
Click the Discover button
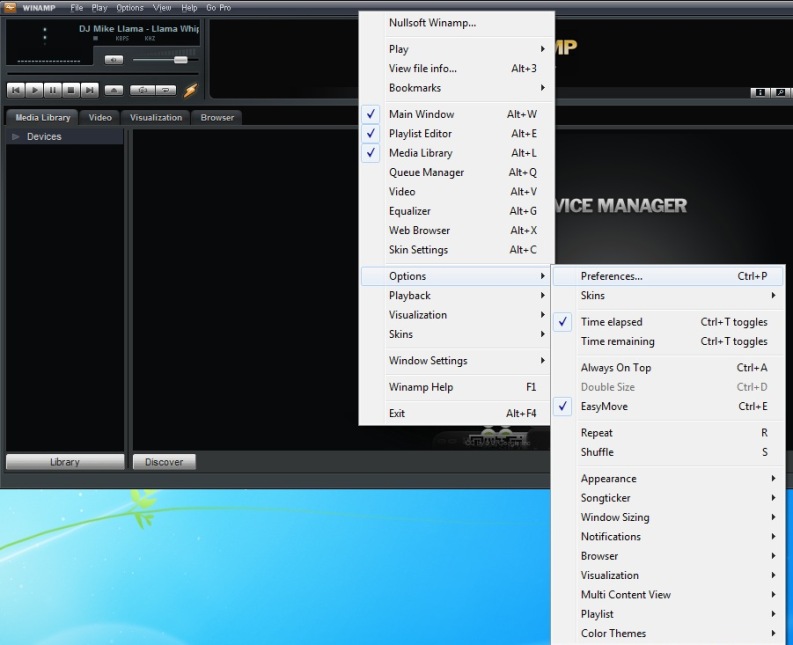tap(164, 462)
